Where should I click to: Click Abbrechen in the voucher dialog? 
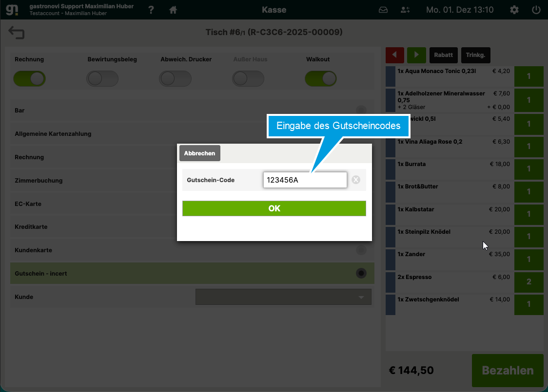(x=199, y=153)
